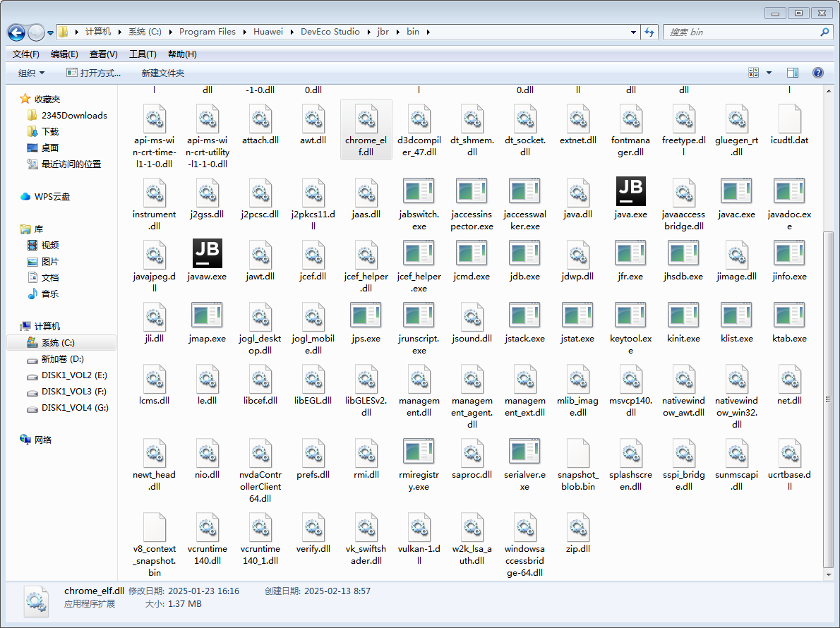This screenshot has width=840, height=628.
Task: Open 桌面 in navigation pane
Action: [x=43, y=147]
